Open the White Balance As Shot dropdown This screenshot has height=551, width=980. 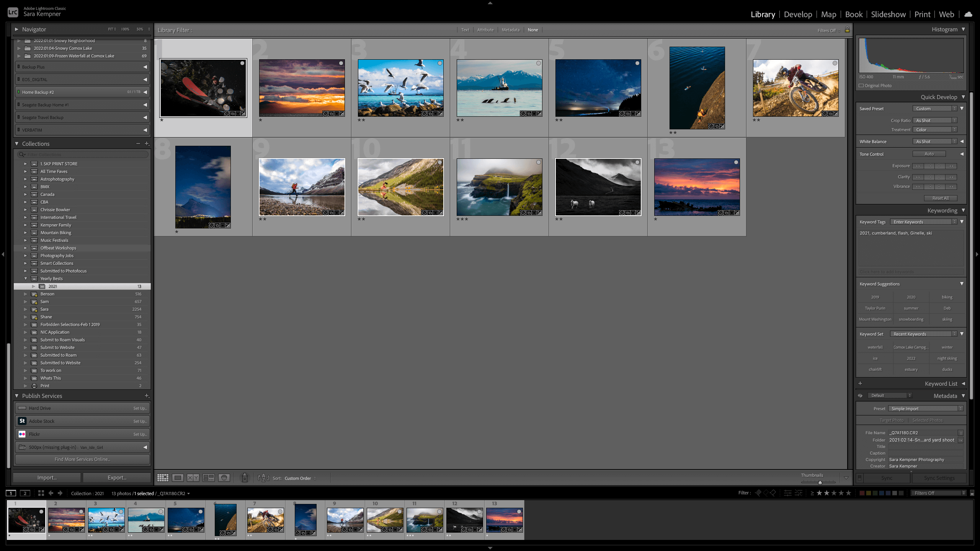tap(934, 142)
